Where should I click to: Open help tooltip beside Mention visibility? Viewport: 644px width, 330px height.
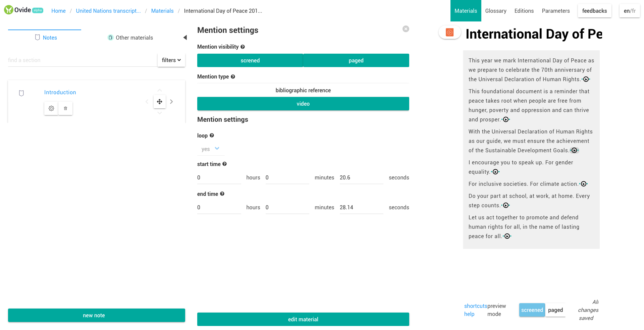click(x=243, y=47)
